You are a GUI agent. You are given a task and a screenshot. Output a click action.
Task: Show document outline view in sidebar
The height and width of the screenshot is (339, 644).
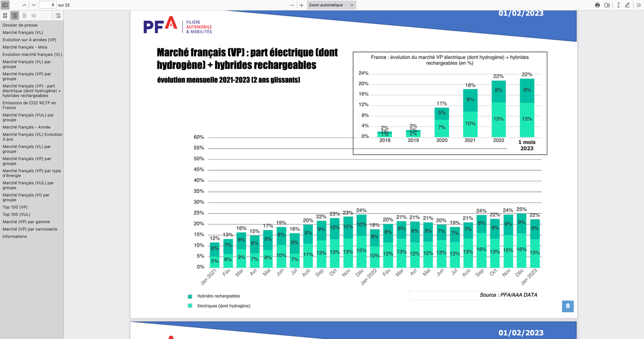click(15, 16)
